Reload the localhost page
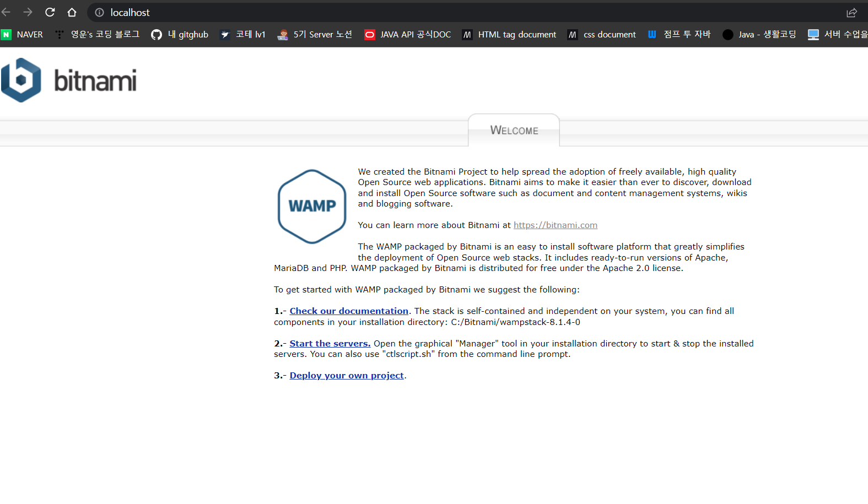868x504 pixels. pos(50,12)
